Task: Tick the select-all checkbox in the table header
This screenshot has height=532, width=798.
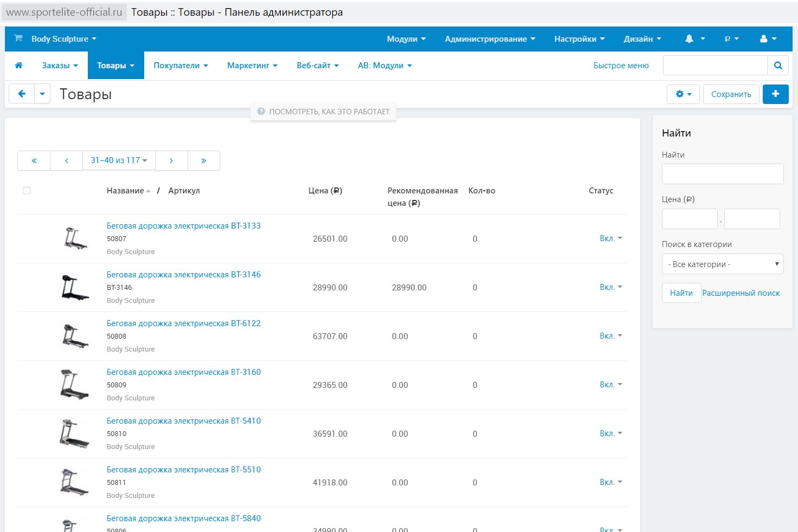Action: (27, 191)
